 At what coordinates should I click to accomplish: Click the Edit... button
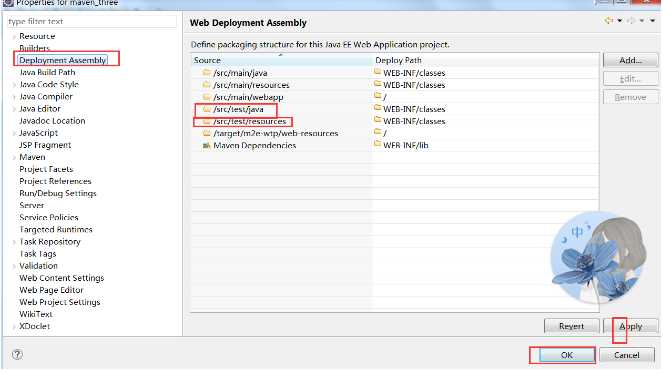630,79
